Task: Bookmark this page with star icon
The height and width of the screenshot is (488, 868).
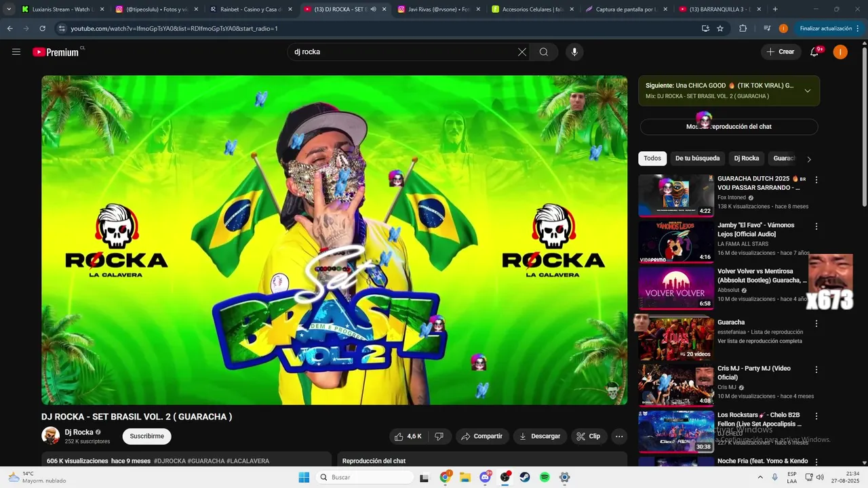Action: tap(720, 28)
